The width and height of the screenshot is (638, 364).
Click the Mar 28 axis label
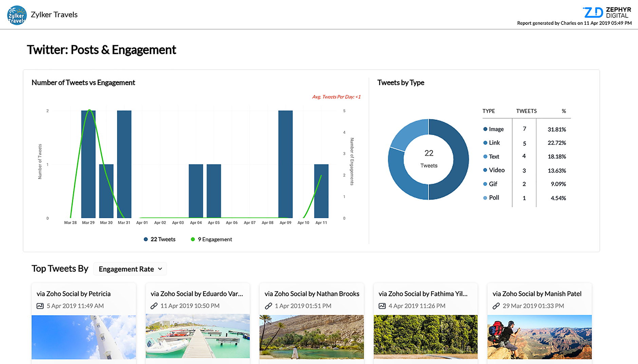tap(70, 223)
